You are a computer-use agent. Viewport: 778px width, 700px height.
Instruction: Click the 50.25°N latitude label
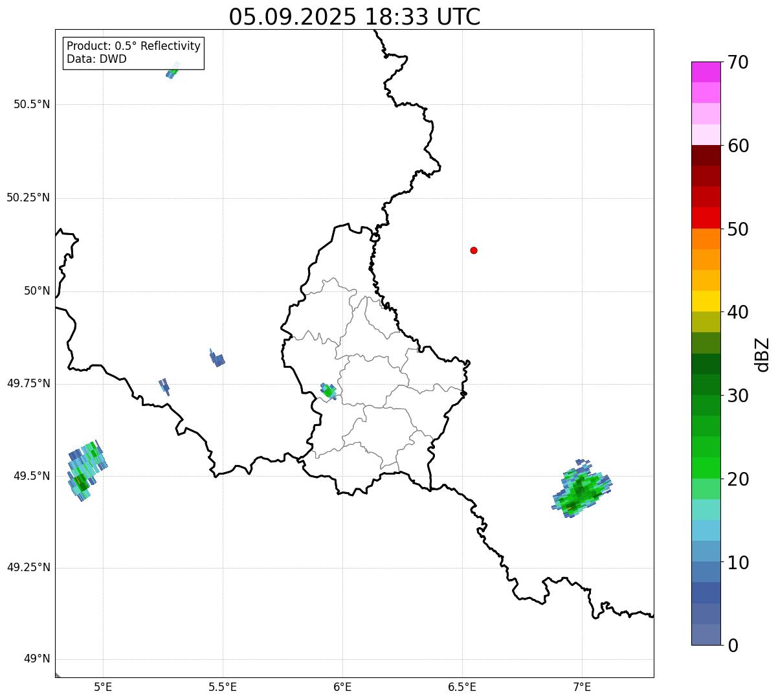[x=28, y=198]
